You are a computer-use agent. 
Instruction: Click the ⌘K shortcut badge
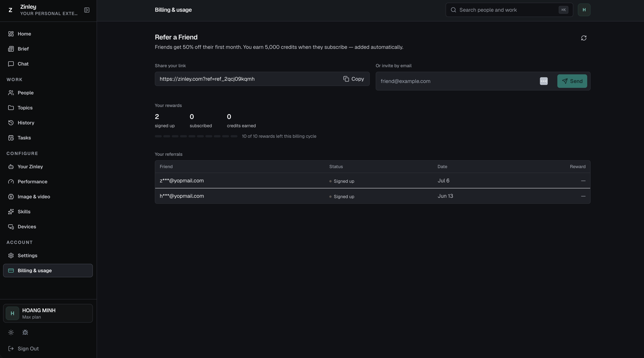(x=563, y=10)
